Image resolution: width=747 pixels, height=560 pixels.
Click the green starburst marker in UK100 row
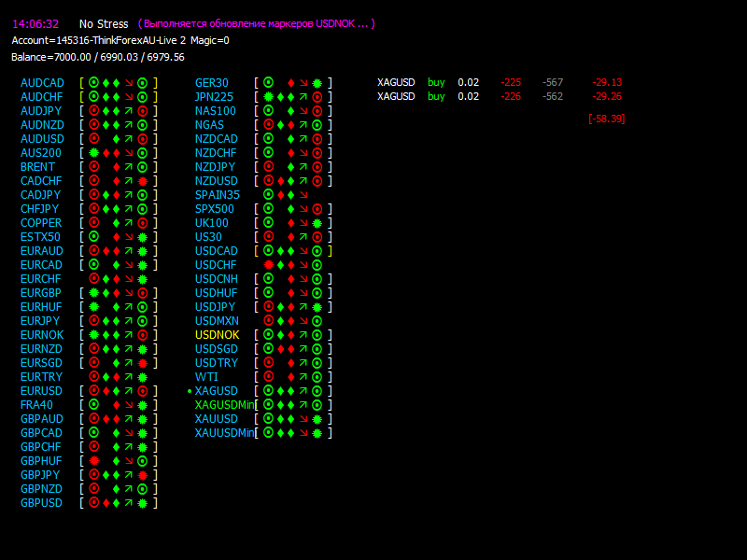click(317, 223)
